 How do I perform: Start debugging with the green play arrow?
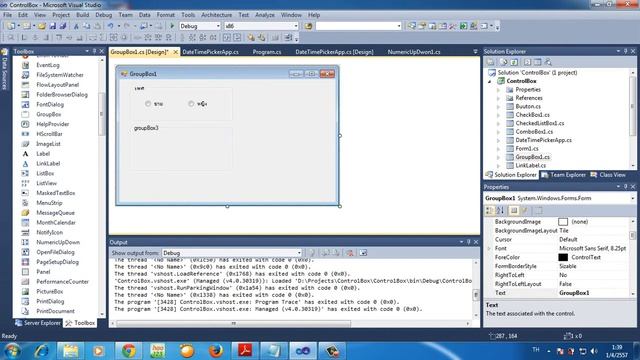[172, 26]
